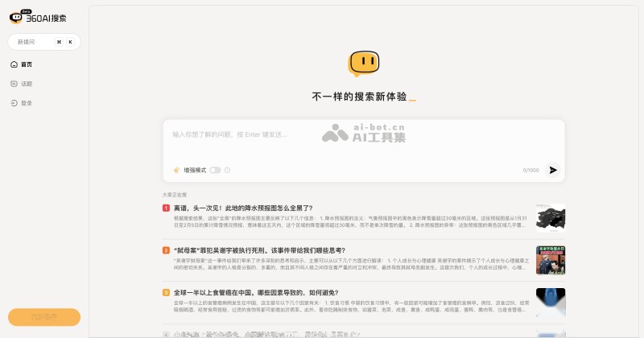The width and height of the screenshot is (644, 338).
Task: Click the blue X-ray thumbnail
Action: (551, 303)
